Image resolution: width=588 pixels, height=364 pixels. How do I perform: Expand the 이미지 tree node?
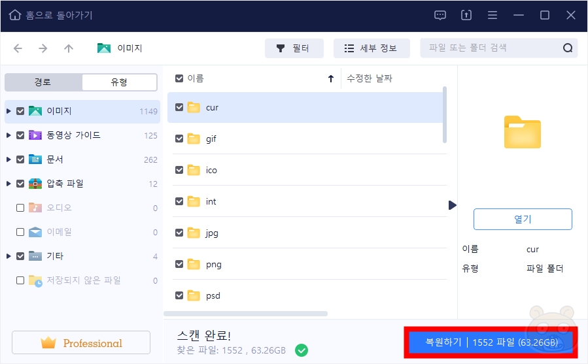(9, 111)
